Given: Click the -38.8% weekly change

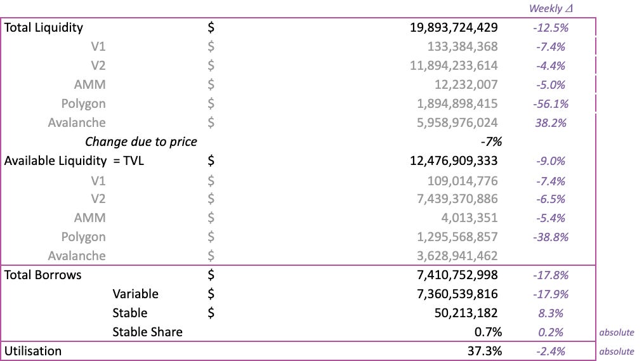Looking at the screenshot, I should coord(551,237).
